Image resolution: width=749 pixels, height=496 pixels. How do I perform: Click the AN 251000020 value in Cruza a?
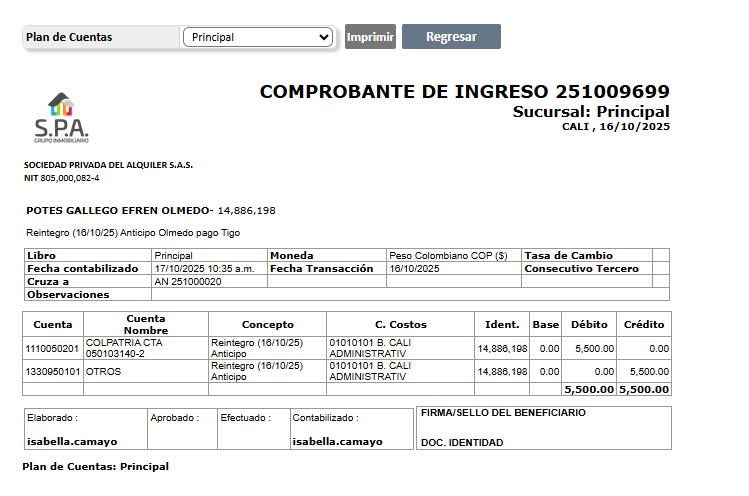[188, 282]
